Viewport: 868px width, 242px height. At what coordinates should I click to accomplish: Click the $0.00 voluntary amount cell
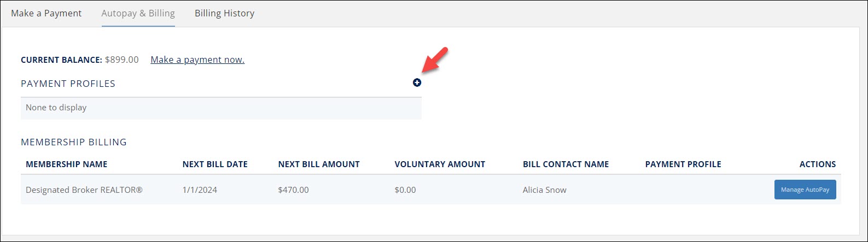(x=405, y=190)
